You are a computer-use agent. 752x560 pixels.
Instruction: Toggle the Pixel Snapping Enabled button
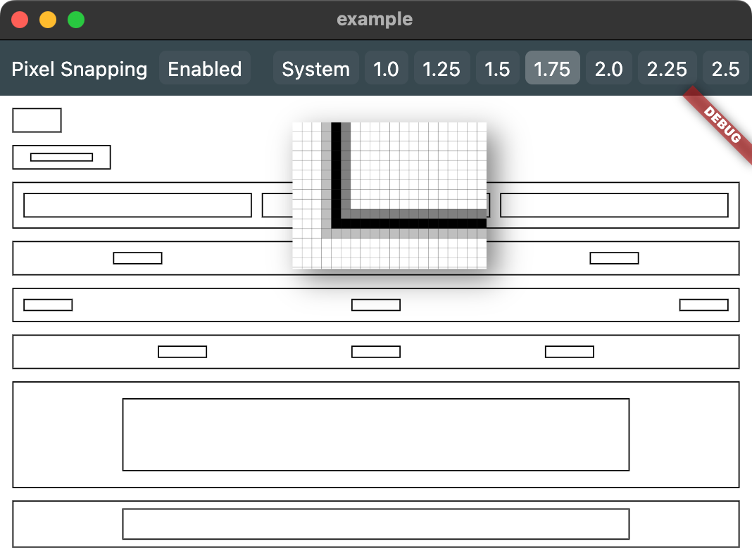[205, 68]
